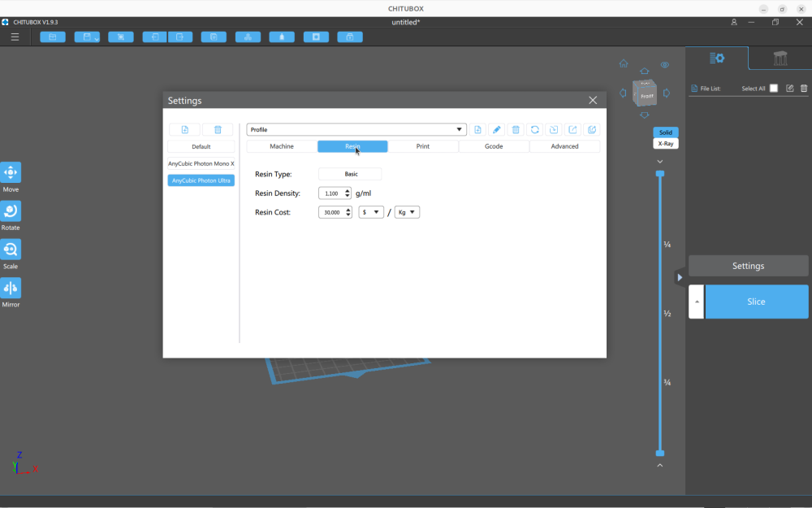Click the new profile icon
This screenshot has width=812, height=508.
[x=477, y=129]
